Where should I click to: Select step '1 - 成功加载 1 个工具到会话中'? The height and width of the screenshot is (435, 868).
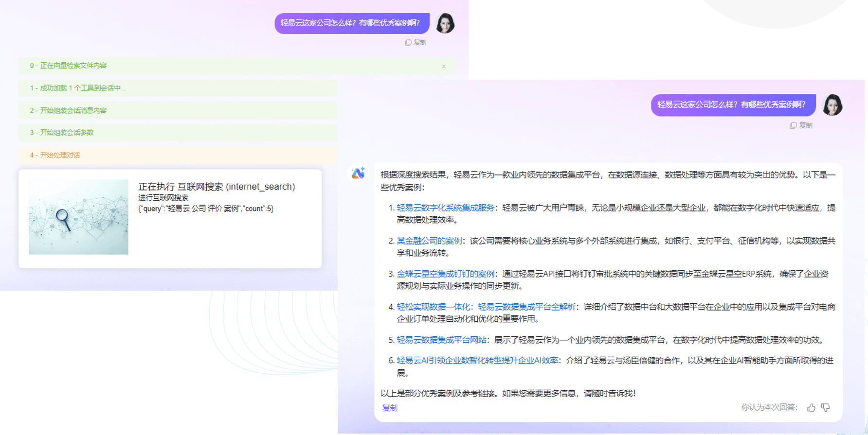[x=178, y=88]
